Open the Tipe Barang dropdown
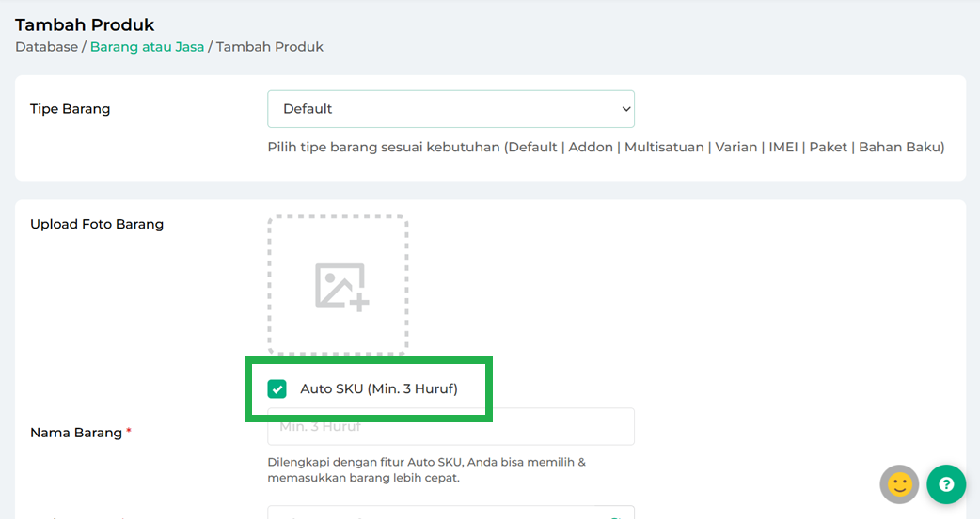 [450, 109]
